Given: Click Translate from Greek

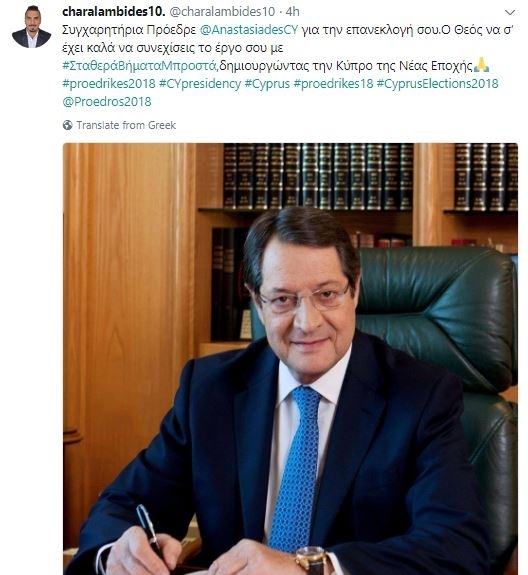Looking at the screenshot, I should 126,125.
